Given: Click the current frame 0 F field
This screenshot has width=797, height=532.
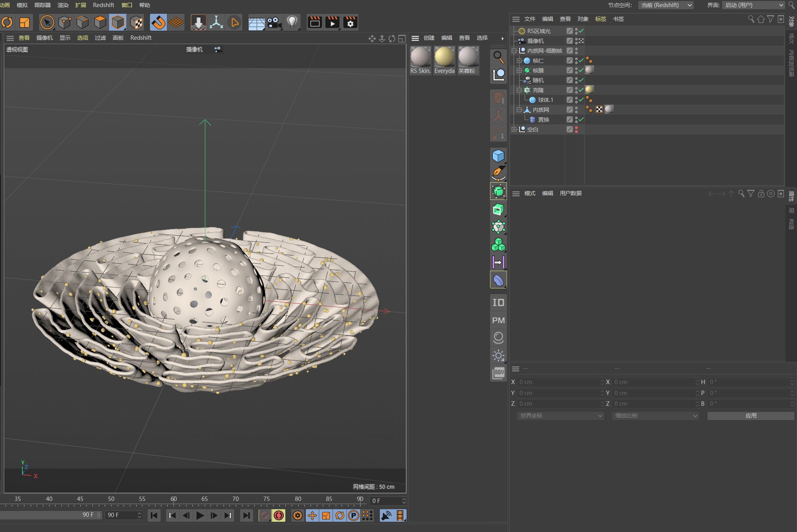Looking at the screenshot, I should [388, 501].
